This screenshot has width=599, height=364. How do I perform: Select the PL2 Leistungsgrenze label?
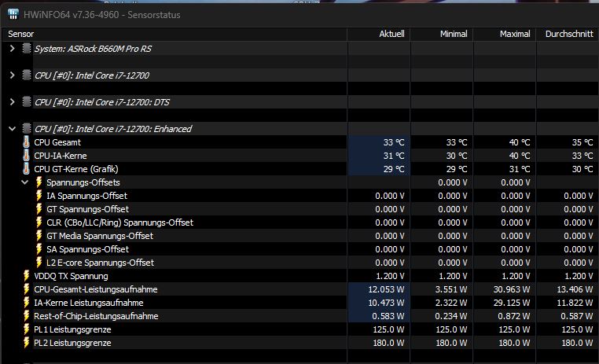click(72, 343)
